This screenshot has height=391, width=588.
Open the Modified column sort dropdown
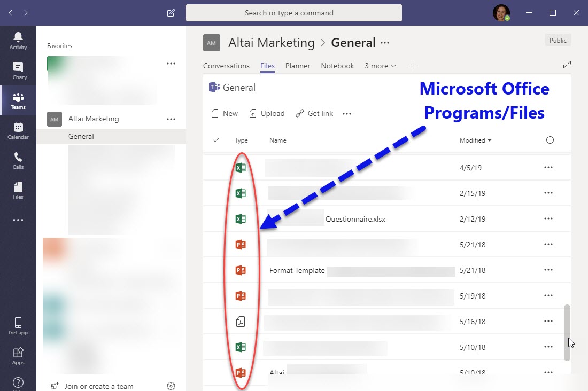point(475,140)
